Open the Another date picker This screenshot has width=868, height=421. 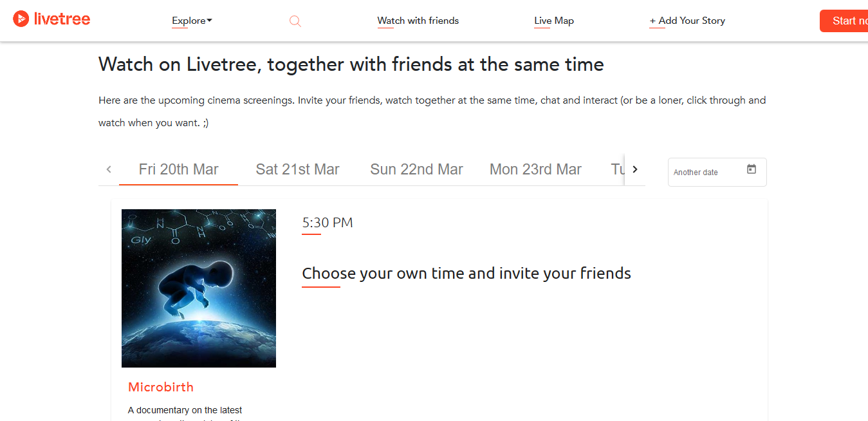point(717,172)
